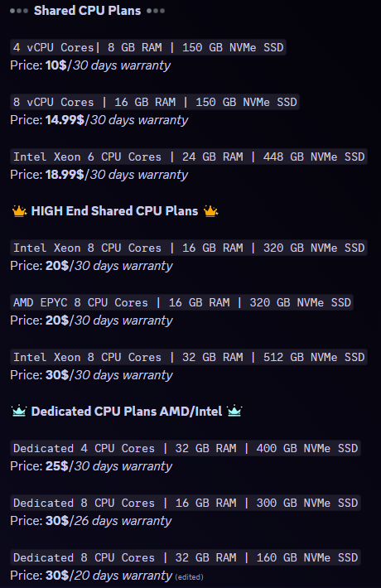This screenshot has width=381, height=588.
Task: Click the gold crown emoji after HIGH End Shared CPU Plans
Action: (x=210, y=211)
